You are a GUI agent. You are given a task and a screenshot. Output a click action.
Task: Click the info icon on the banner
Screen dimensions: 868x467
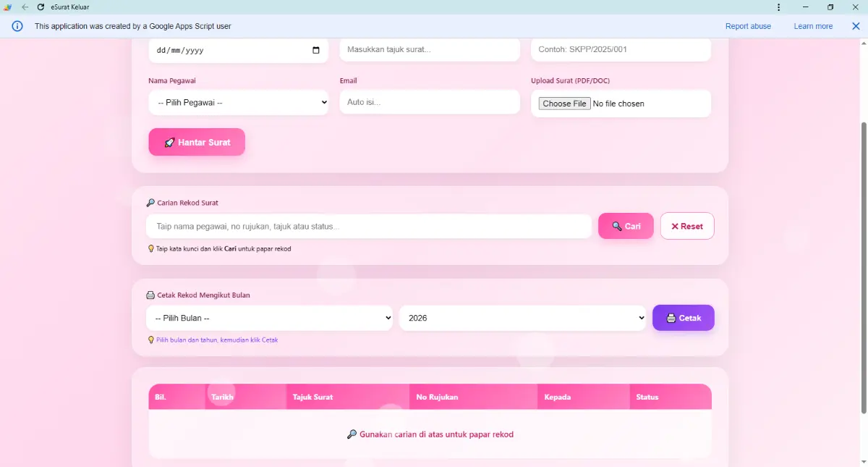(17, 26)
